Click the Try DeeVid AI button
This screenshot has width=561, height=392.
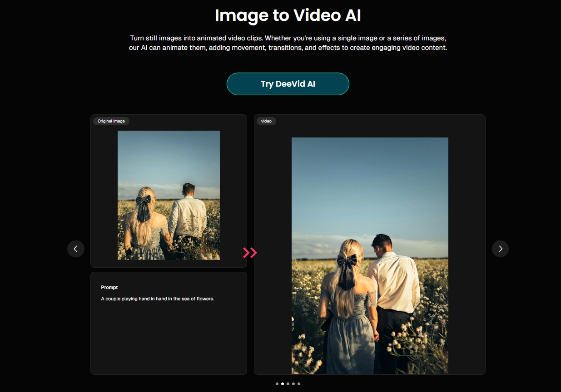(288, 84)
